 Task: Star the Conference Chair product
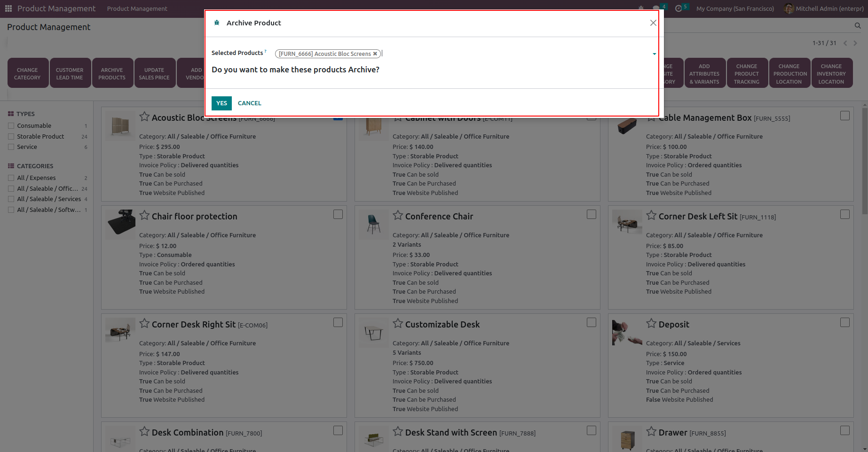398,216
